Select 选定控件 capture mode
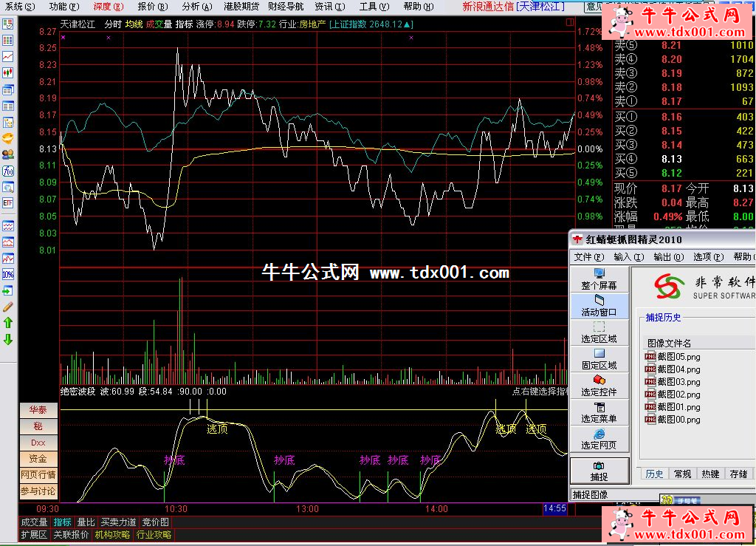The image size is (756, 546). pos(599,386)
